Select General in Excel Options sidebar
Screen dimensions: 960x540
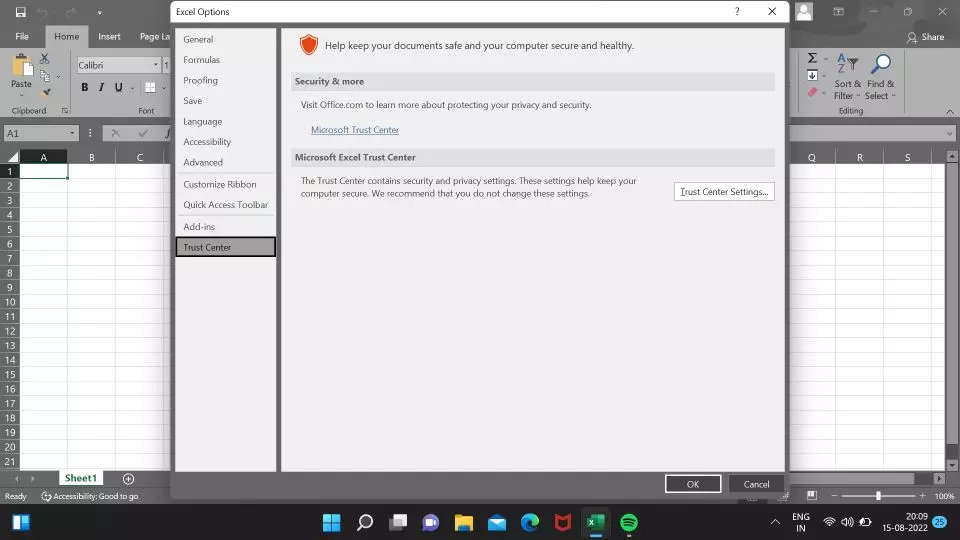pos(225,39)
